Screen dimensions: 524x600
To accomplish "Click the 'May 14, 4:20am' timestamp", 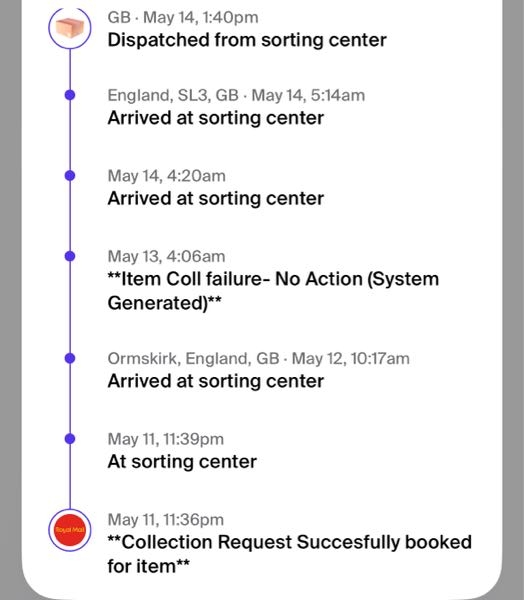I will 167,176.
